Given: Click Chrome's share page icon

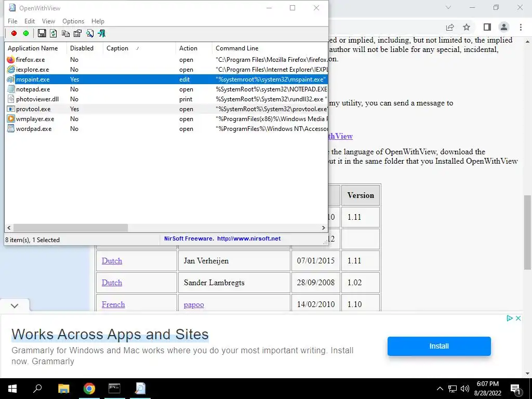Looking at the screenshot, I should 450,27.
